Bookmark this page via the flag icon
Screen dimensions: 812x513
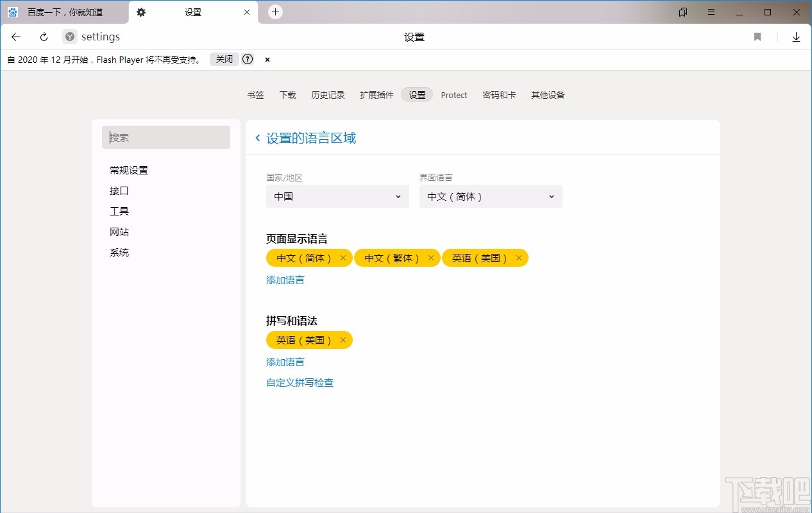tap(757, 37)
